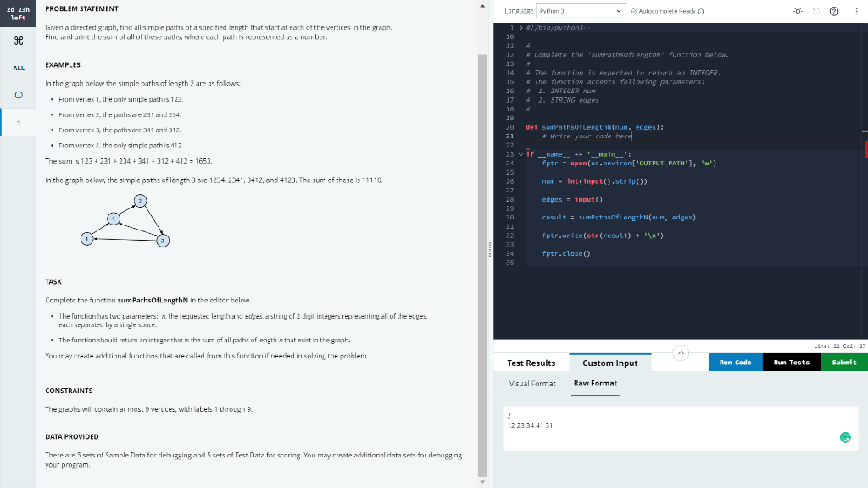
Task: Select the ALL icon in the left sidebar
Action: pos(18,69)
